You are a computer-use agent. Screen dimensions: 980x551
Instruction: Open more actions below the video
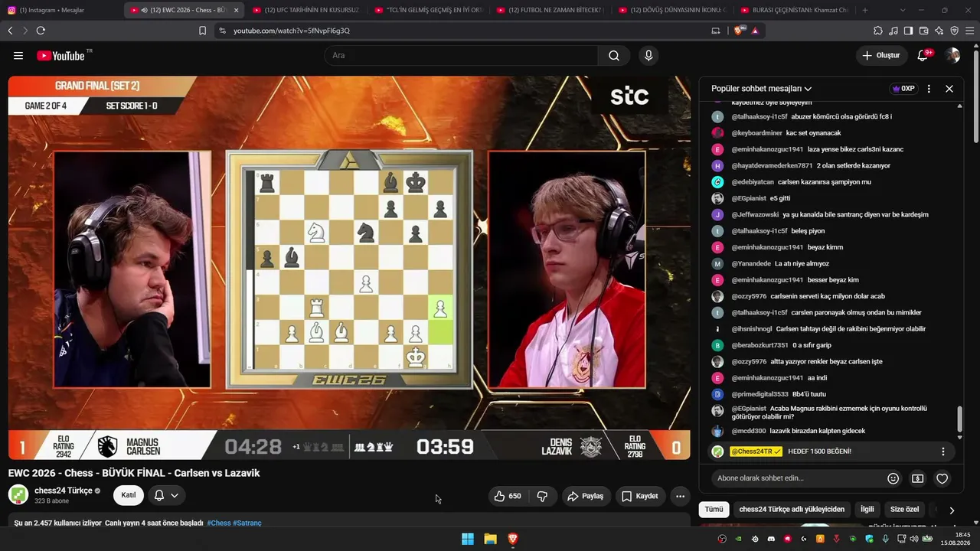(x=680, y=496)
